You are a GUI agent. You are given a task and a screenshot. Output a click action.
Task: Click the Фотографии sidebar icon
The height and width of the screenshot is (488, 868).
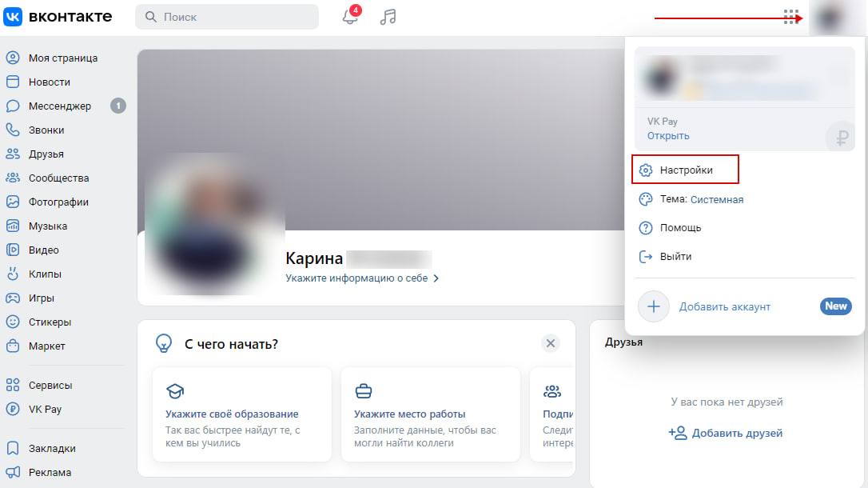pos(13,202)
